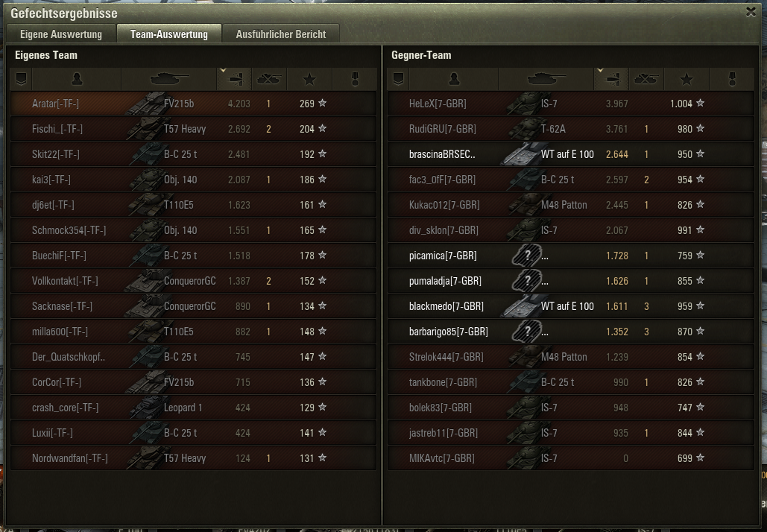Image resolution: width=767 pixels, height=532 pixels.
Task: Sort enemy team by damage dealt icon
Action: [611, 79]
